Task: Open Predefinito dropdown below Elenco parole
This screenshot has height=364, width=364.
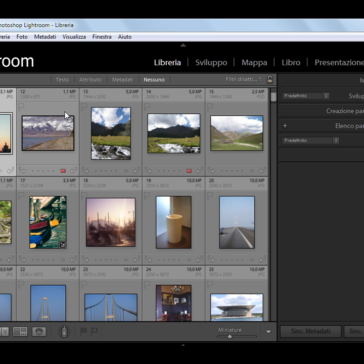Action: [x=310, y=141]
